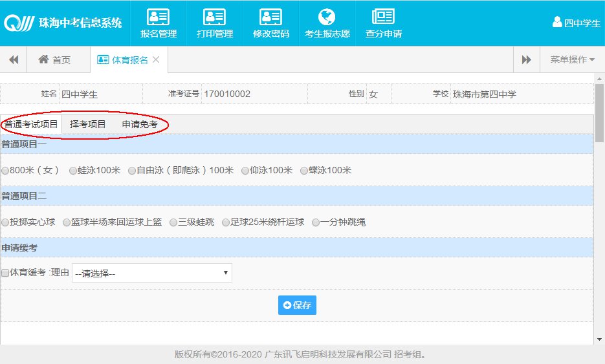Switch to the 申请免考 tab
This screenshot has width=605, height=364.
pyautogui.click(x=140, y=124)
